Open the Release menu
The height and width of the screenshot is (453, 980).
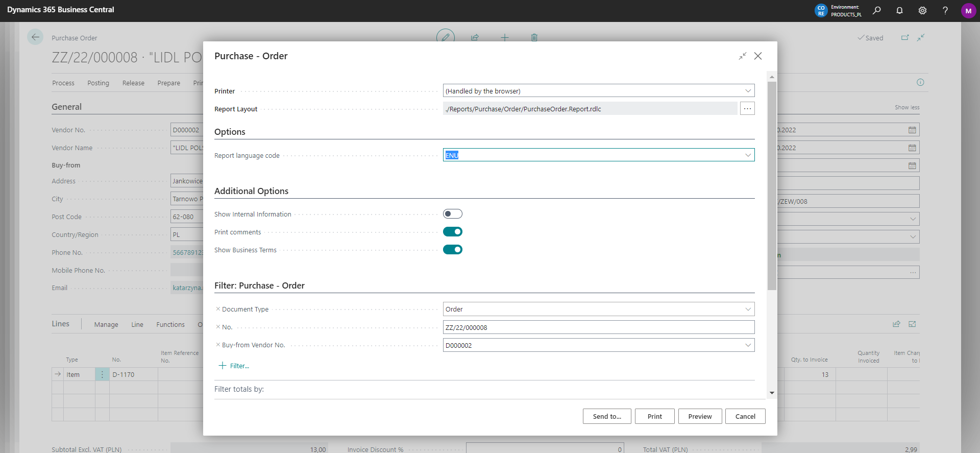click(133, 83)
